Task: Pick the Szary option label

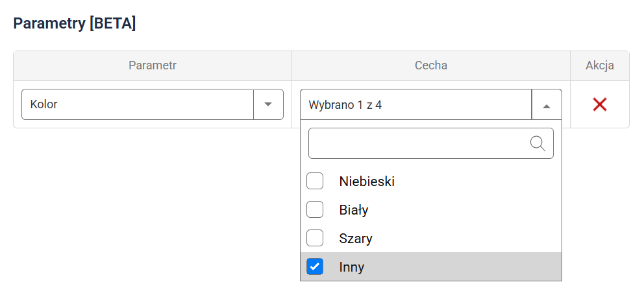Action: point(356,239)
